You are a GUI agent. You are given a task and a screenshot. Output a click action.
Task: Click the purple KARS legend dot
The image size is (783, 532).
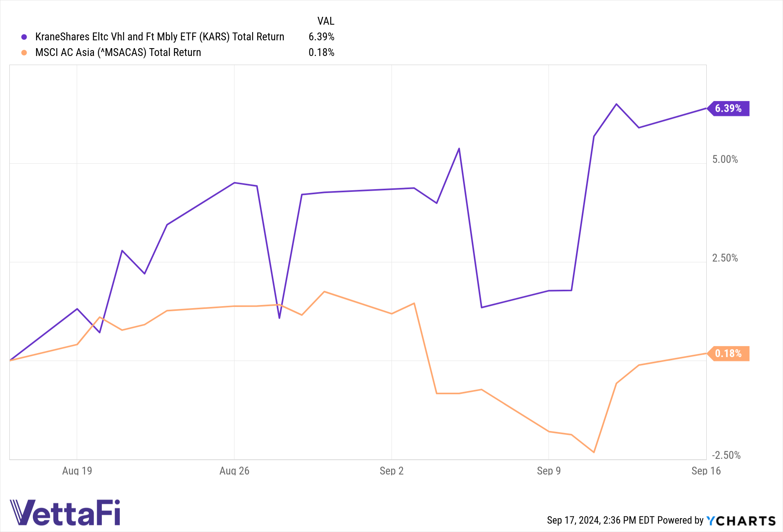(24, 37)
